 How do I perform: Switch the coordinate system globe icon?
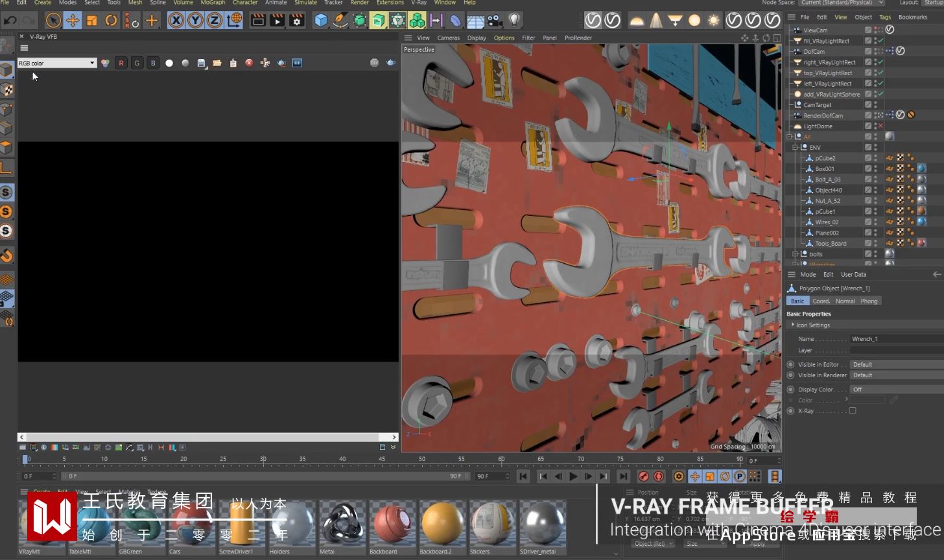(x=235, y=20)
